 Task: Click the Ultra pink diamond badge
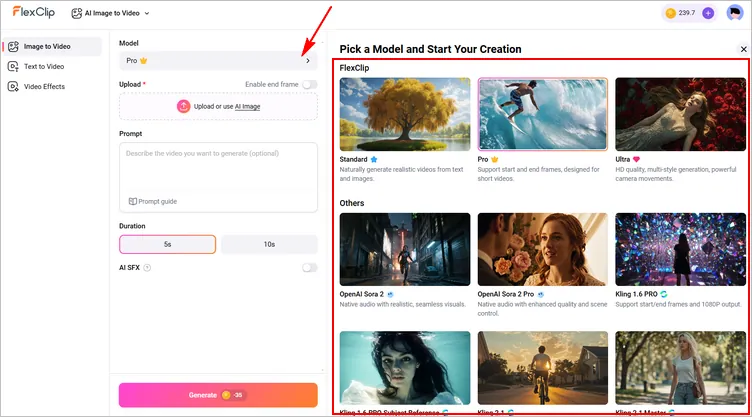coord(636,159)
